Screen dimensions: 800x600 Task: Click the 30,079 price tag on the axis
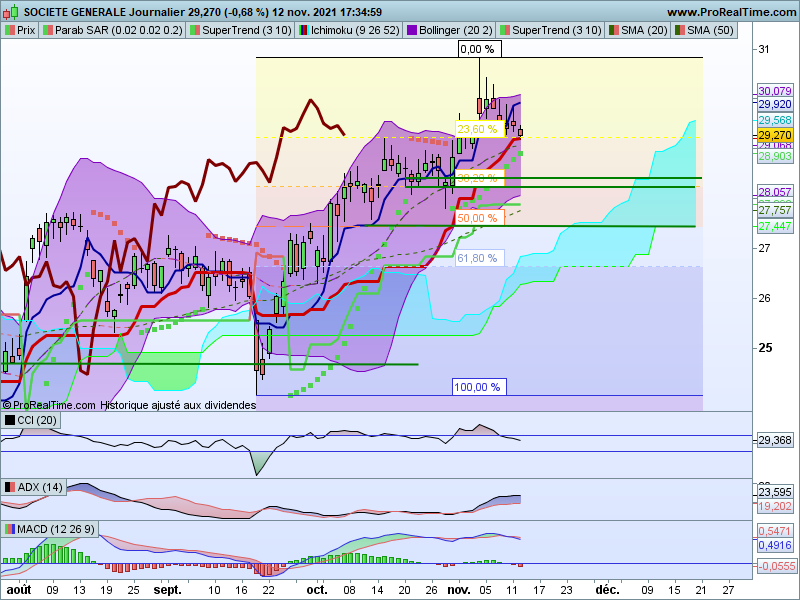774,91
